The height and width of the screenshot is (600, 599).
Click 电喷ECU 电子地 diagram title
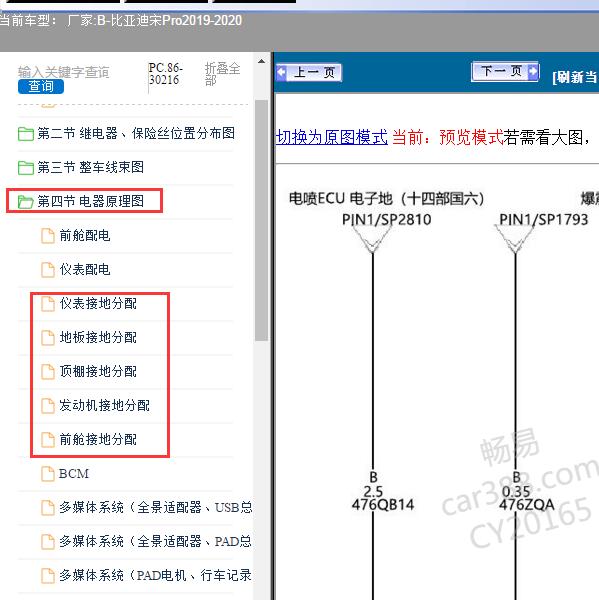point(387,199)
